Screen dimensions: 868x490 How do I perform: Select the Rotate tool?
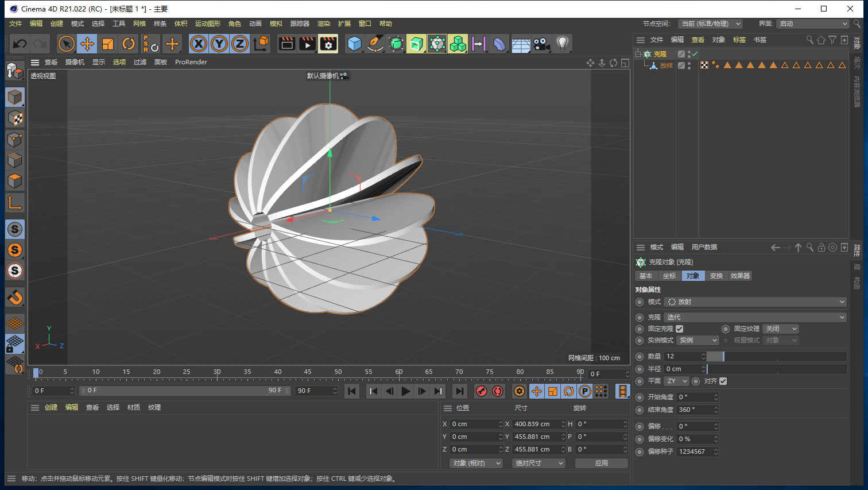pos(129,44)
